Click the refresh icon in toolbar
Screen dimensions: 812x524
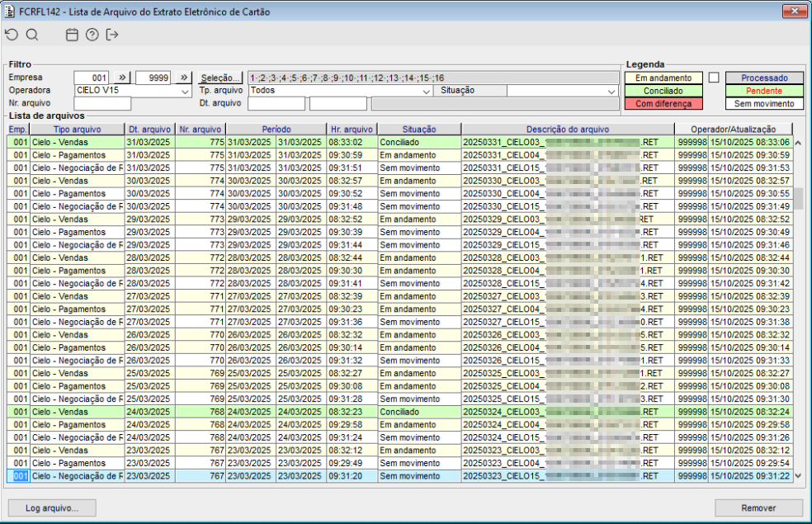(11, 35)
